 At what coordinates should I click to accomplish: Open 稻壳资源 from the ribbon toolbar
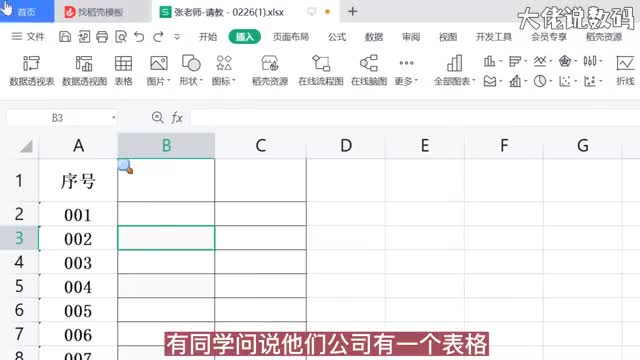click(270, 70)
